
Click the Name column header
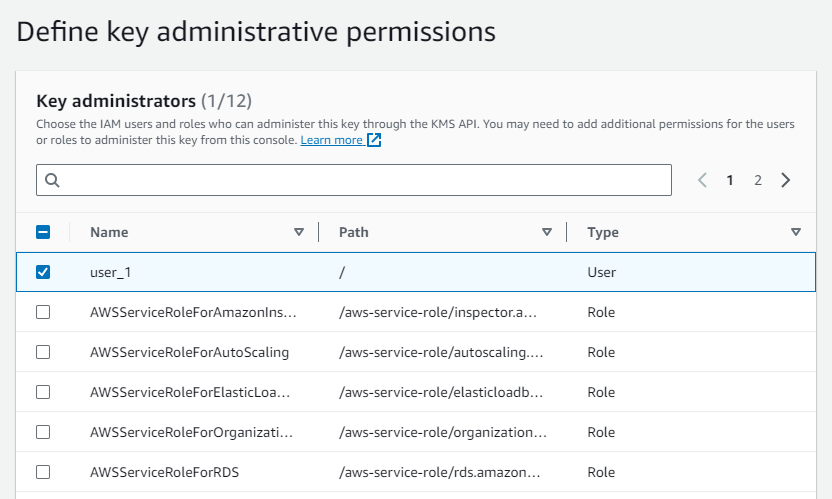pyautogui.click(x=109, y=232)
